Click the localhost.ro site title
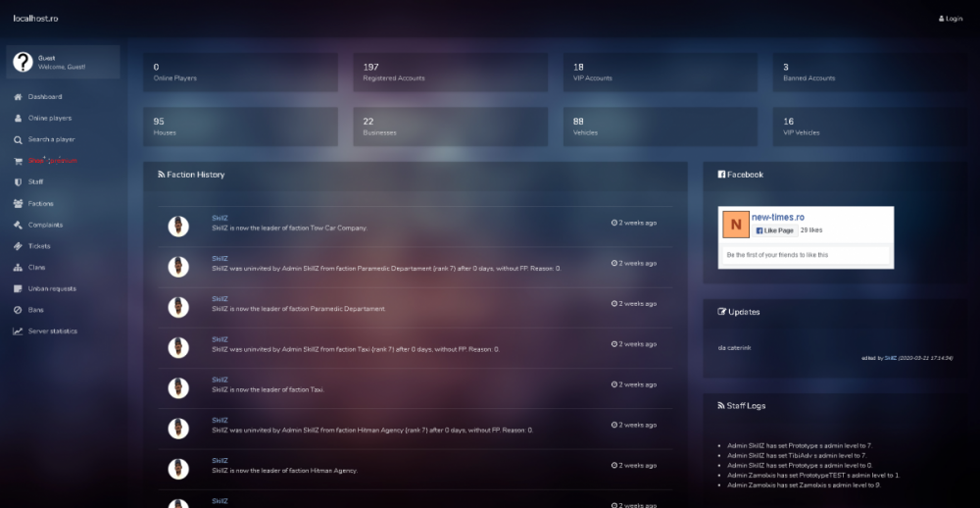The image size is (980, 508). click(36, 19)
